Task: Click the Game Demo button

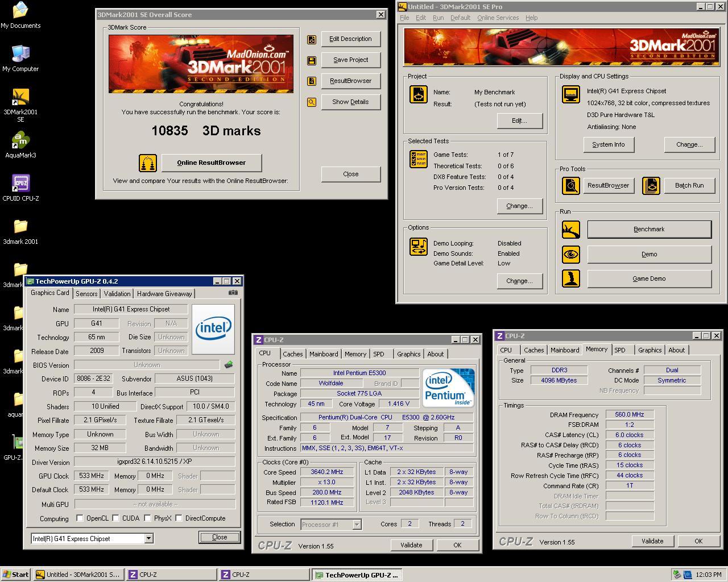Action: point(649,278)
